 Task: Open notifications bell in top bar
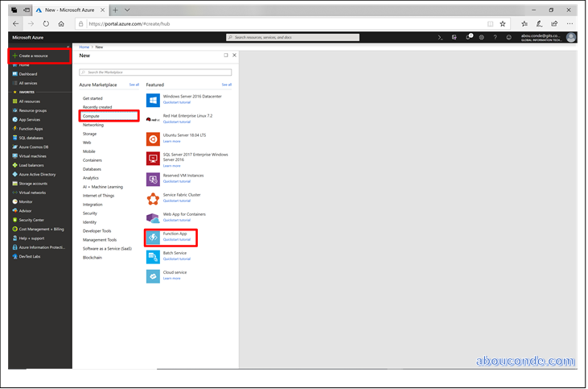click(468, 37)
